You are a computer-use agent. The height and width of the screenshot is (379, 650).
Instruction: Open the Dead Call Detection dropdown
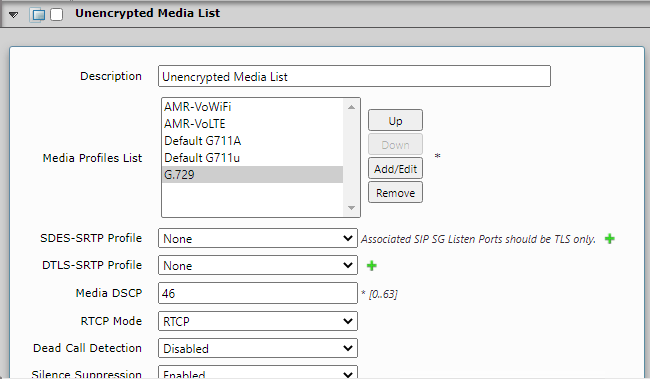(257, 348)
